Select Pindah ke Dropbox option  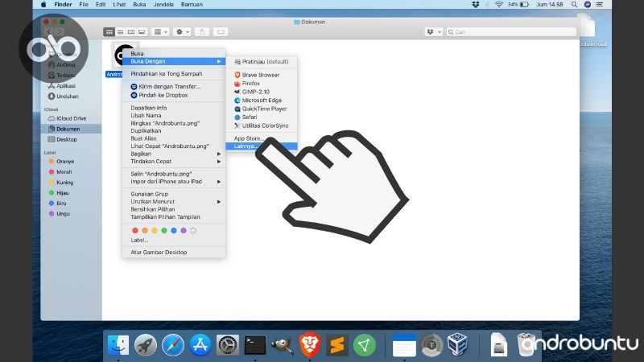click(174, 95)
